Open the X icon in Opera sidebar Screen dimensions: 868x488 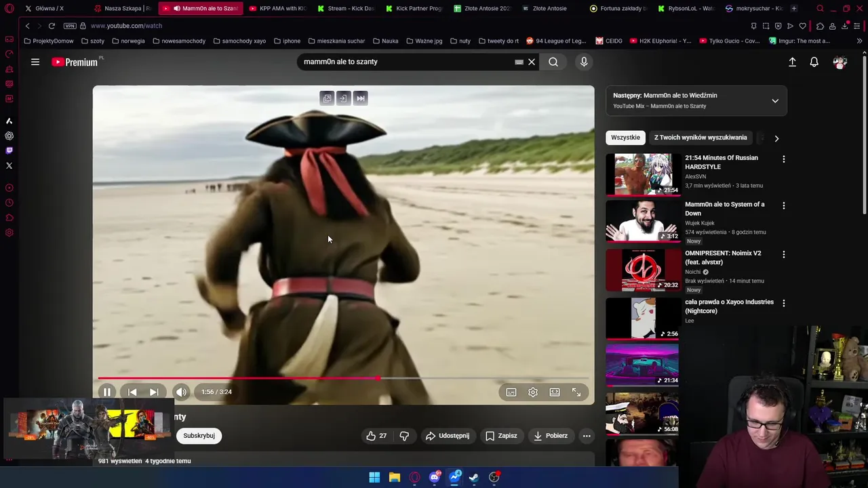click(x=9, y=165)
